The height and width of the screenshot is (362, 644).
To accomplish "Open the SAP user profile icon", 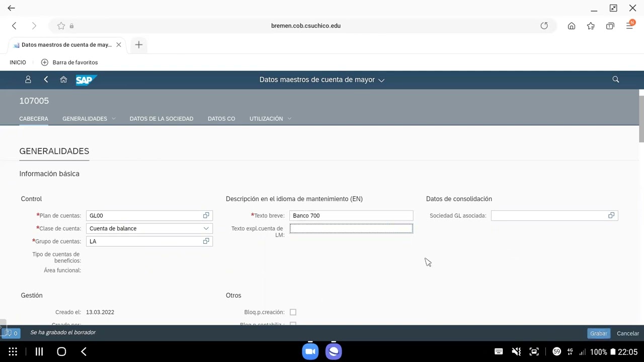I will click(x=28, y=79).
